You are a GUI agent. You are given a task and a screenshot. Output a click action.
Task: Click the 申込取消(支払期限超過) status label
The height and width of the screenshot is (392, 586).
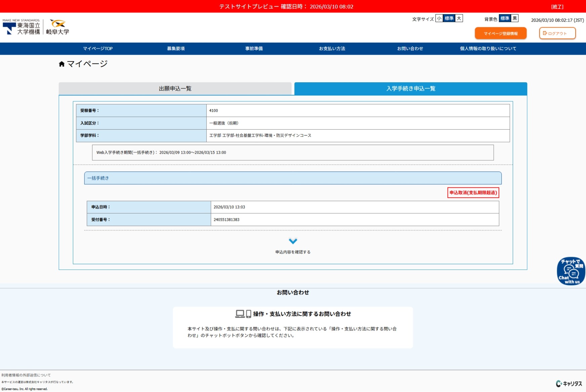point(473,193)
